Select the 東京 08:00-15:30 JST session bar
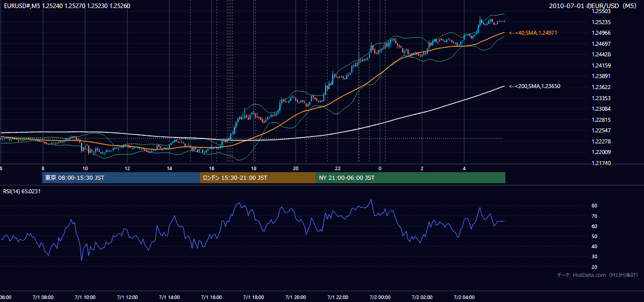The width and height of the screenshot is (644, 302). 121,178
